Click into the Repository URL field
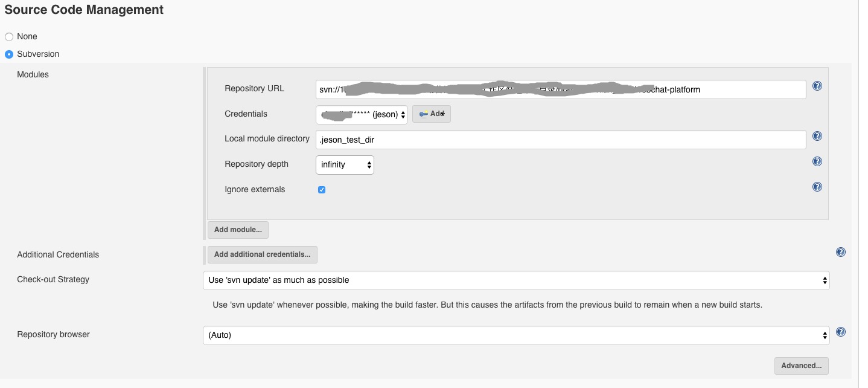This screenshot has height=388, width=868. [560, 89]
